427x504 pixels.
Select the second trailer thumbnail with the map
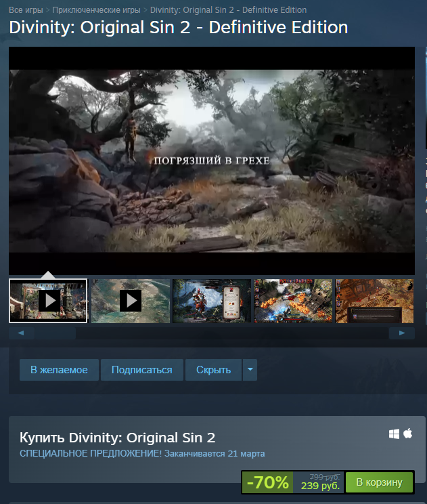[131, 301]
